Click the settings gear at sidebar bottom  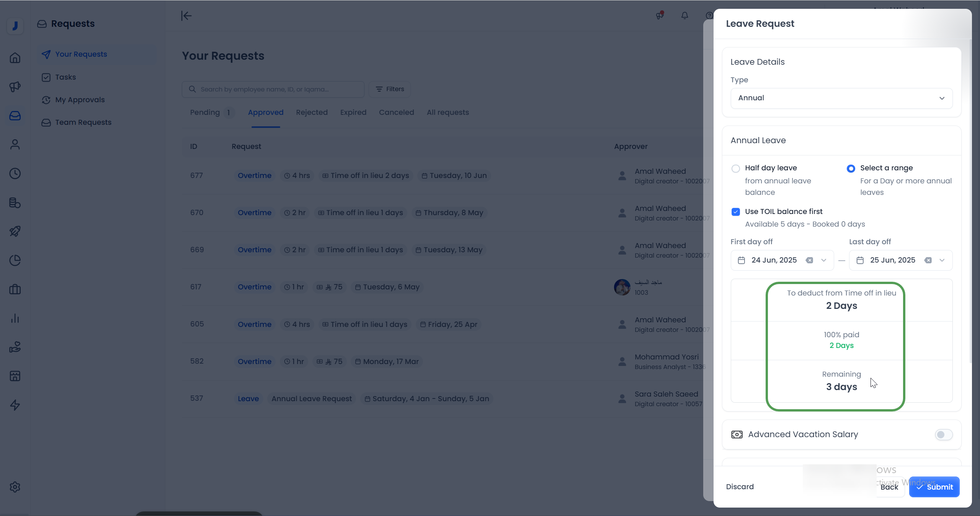(x=15, y=487)
